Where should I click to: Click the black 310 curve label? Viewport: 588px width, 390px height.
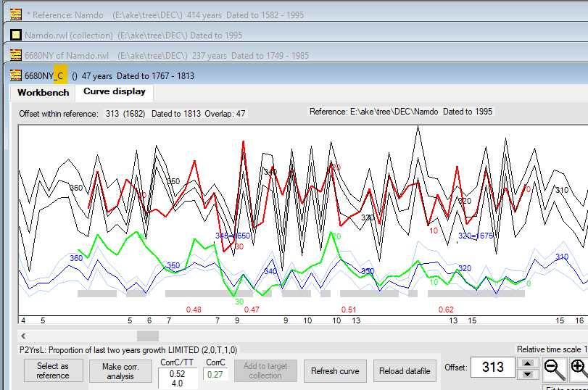point(562,190)
